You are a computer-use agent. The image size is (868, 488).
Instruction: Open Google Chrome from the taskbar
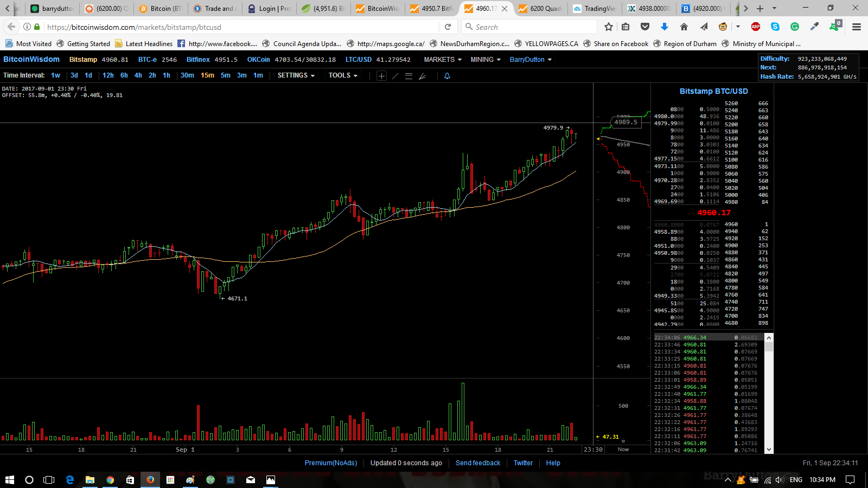[x=110, y=480]
